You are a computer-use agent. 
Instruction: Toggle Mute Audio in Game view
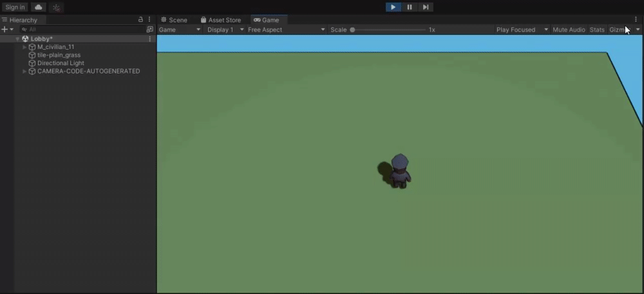pos(569,30)
